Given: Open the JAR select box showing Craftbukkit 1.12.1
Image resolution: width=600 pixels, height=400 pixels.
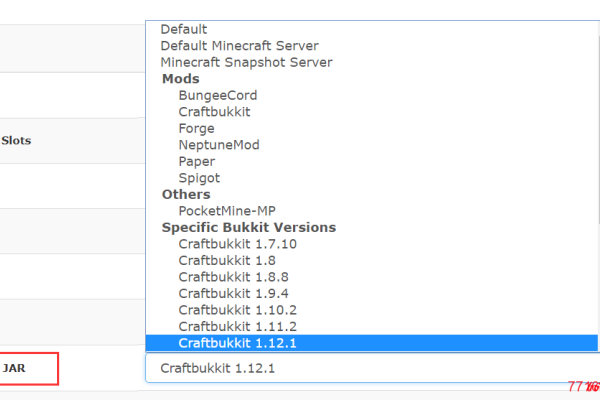Looking at the screenshot, I should [x=370, y=368].
